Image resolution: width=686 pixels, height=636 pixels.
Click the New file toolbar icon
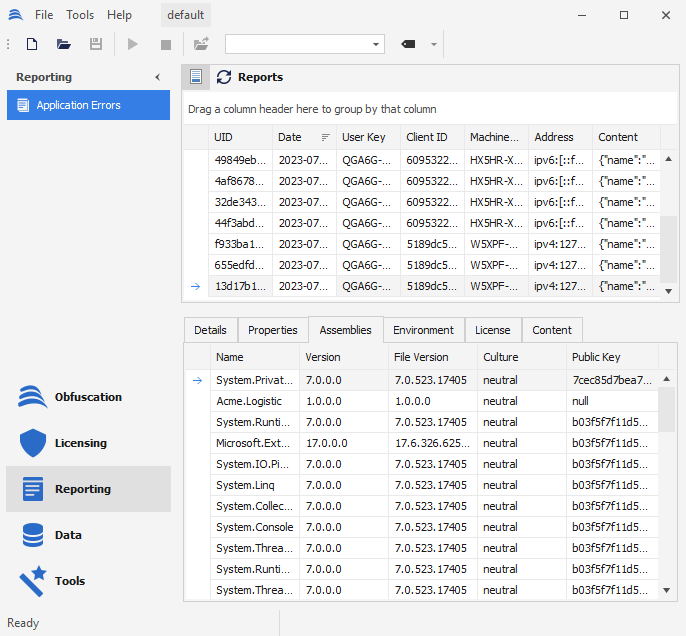click(32, 44)
